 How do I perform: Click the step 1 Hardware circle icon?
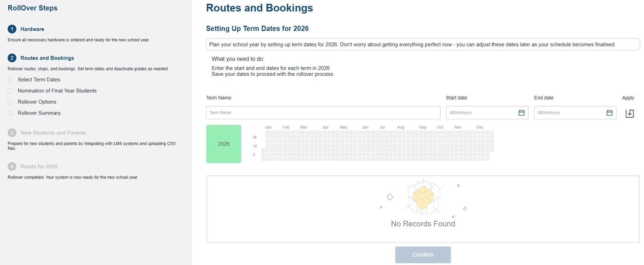pos(12,29)
